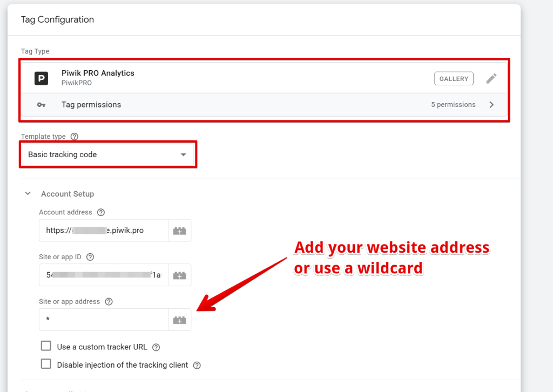Viewport: 553px width, 392px height.
Task: Check Disable injection of the tracking client
Action: click(46, 364)
